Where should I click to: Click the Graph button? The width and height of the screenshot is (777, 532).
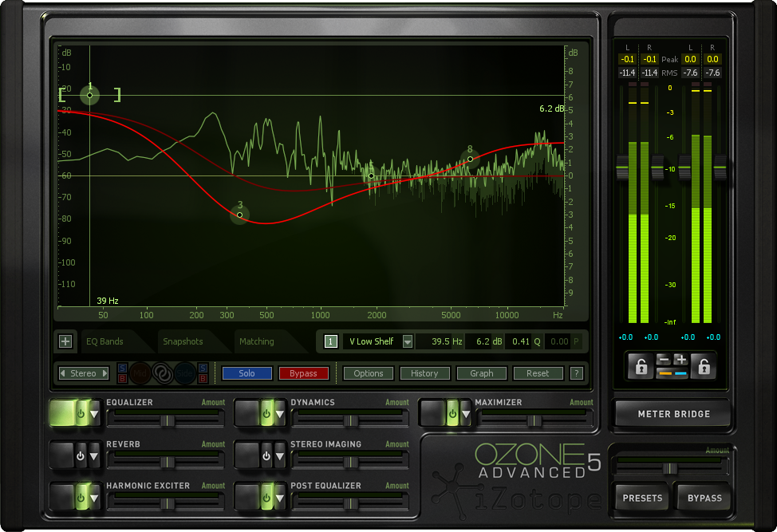coord(482,373)
